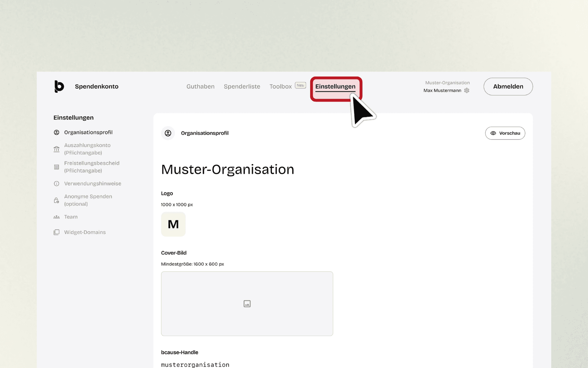Click the Cover-Bild label
The image size is (588, 368).
pos(174,253)
